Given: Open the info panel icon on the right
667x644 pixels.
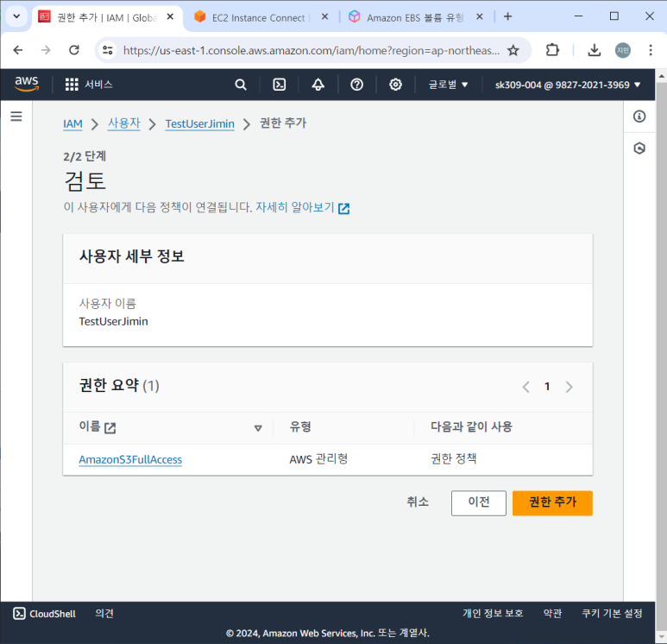Looking at the screenshot, I should [x=639, y=117].
